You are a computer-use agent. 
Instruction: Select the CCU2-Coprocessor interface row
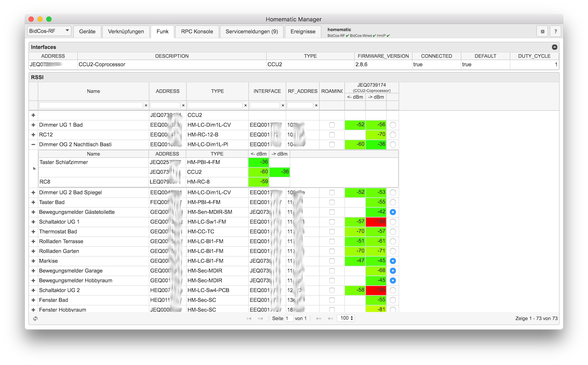pyautogui.click(x=294, y=64)
